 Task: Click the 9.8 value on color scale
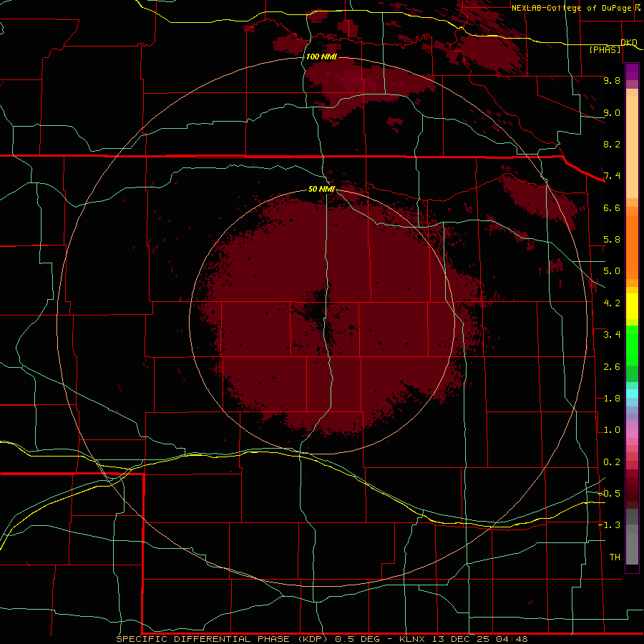612,80
